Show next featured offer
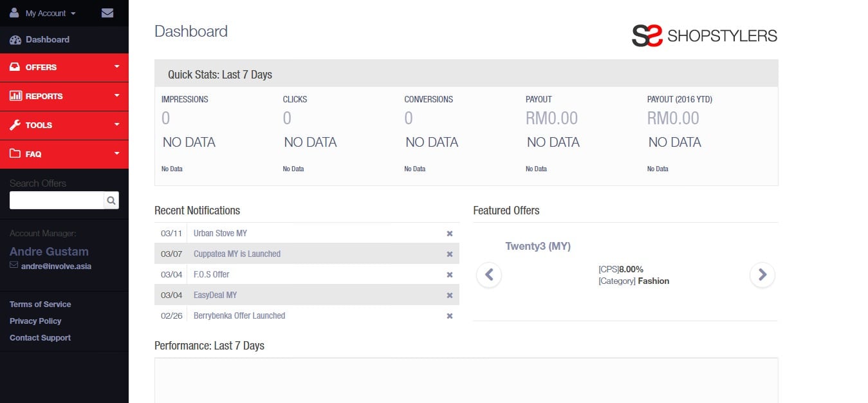This screenshot has height=403, width=868. click(762, 275)
